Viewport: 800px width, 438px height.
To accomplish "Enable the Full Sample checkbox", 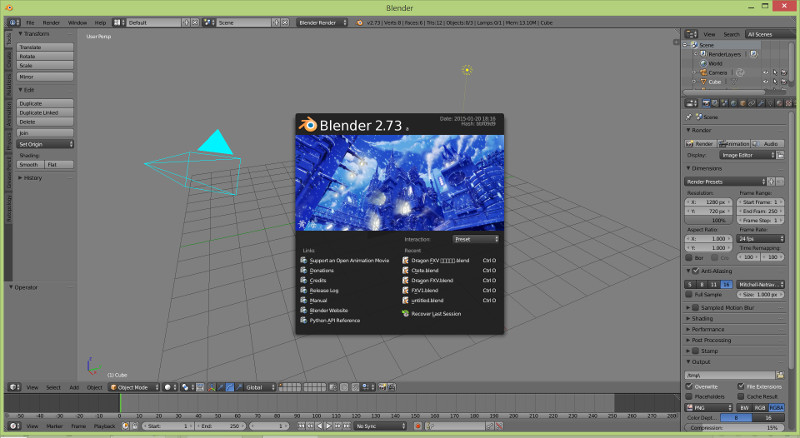I will click(689, 295).
